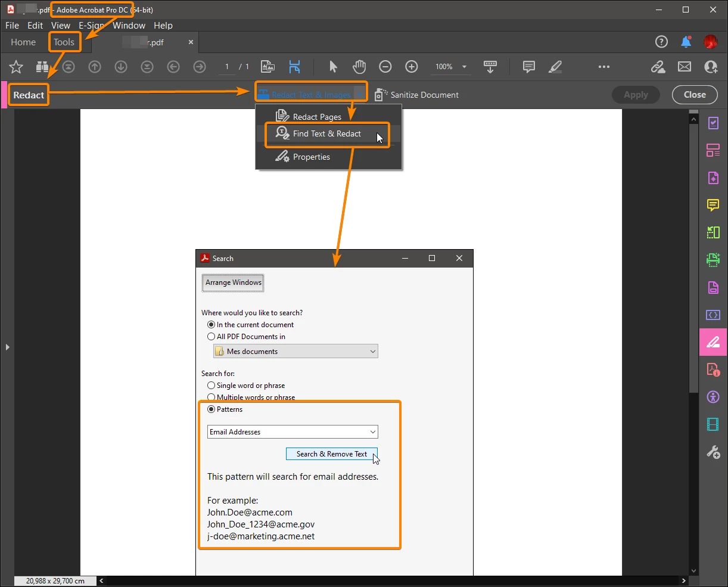Open the green Print Production tool
The width and height of the screenshot is (728, 587).
(713, 259)
